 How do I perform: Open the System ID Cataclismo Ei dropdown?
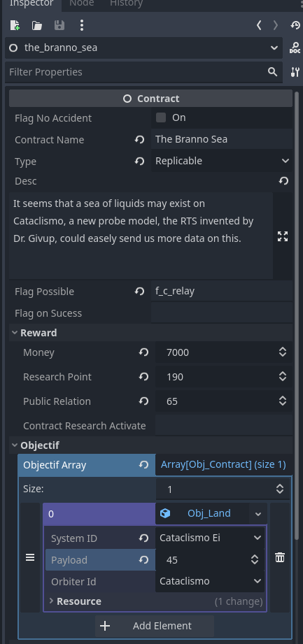210,538
